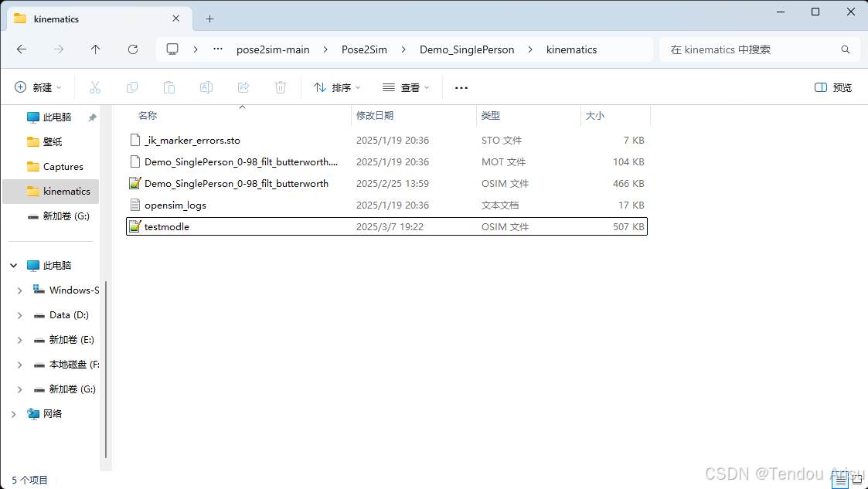Select kinematics in quick access
Image resolution: width=868 pixels, height=489 pixels.
coord(50,192)
